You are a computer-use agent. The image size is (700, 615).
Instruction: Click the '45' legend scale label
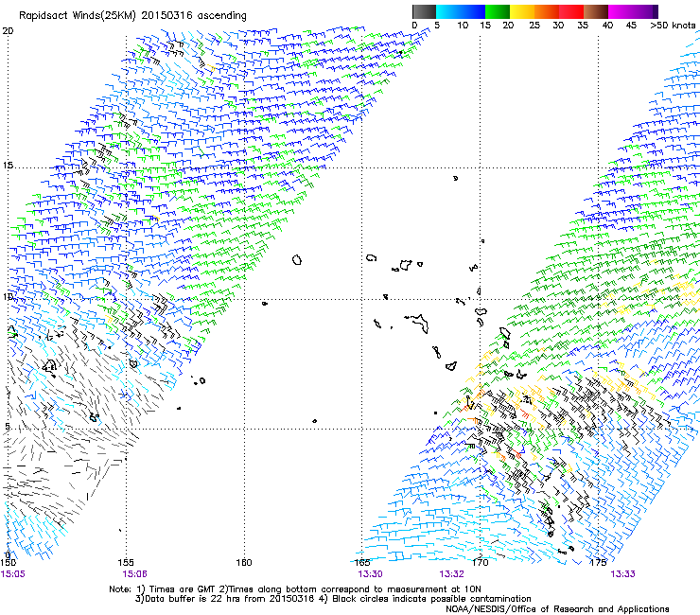point(631,26)
